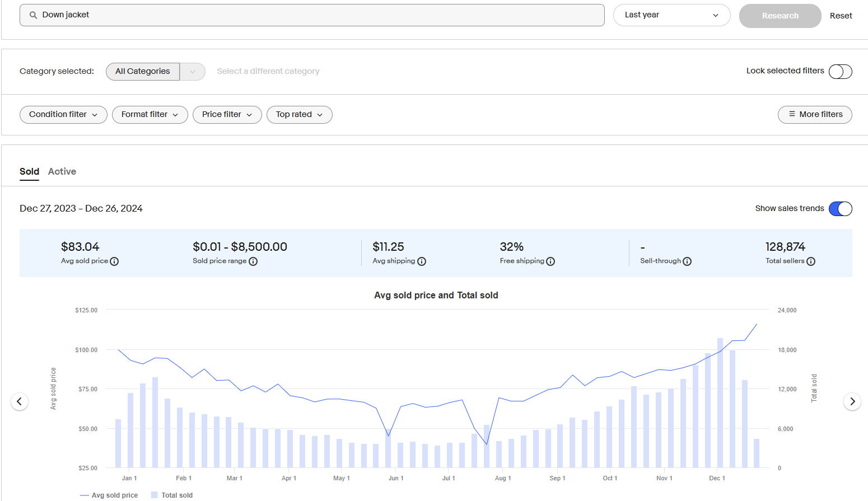Click the info icon beside Sold price range
868x501 pixels.
coord(253,261)
